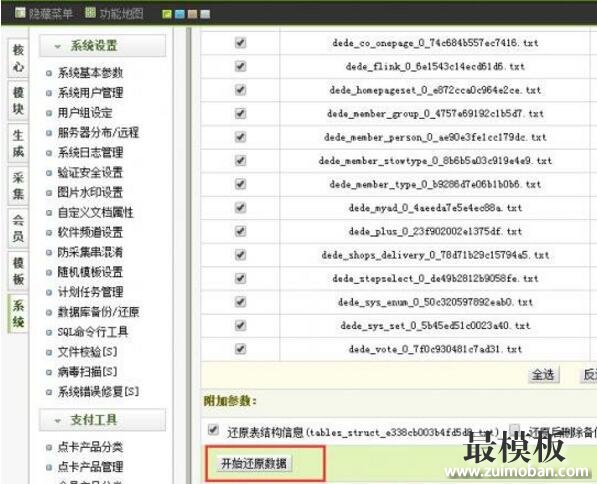Collapse the 系统设置 menu section
This screenshot has width=597, height=484.
coord(102,46)
